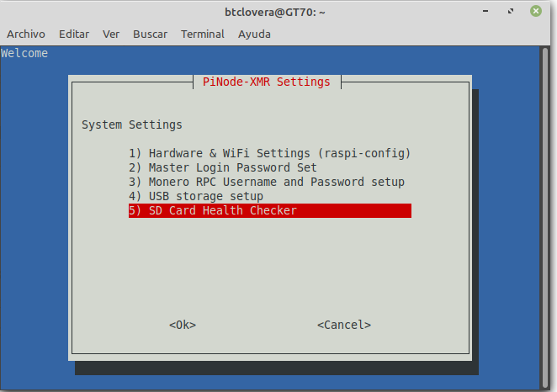Click the terminal vertical scrollbar
The height and width of the screenshot is (392, 557).
pos(545,218)
